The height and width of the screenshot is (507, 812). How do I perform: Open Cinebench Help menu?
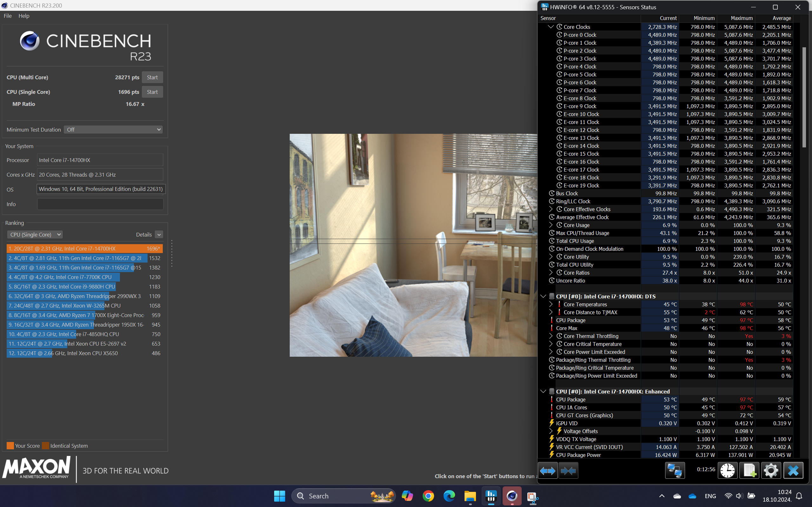point(24,16)
